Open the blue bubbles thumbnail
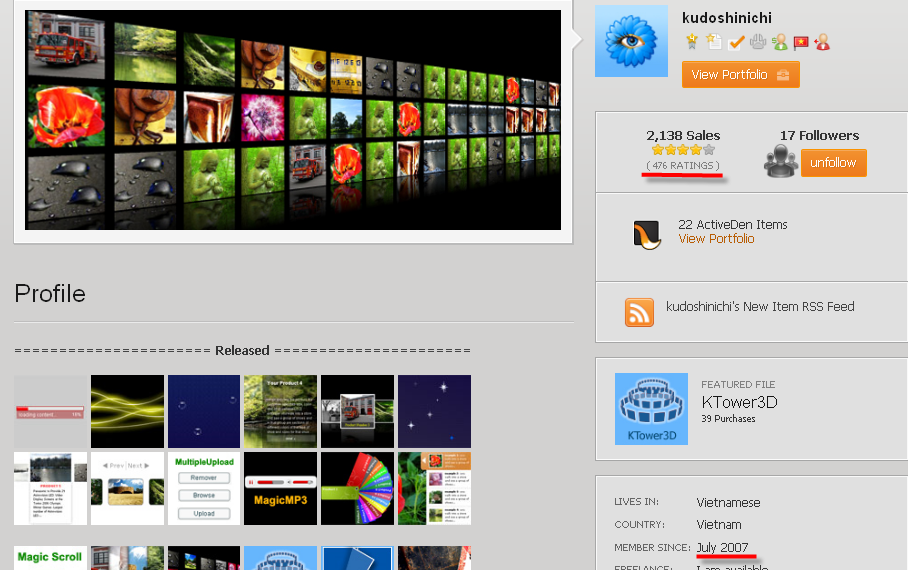908x570 pixels. [x=204, y=411]
